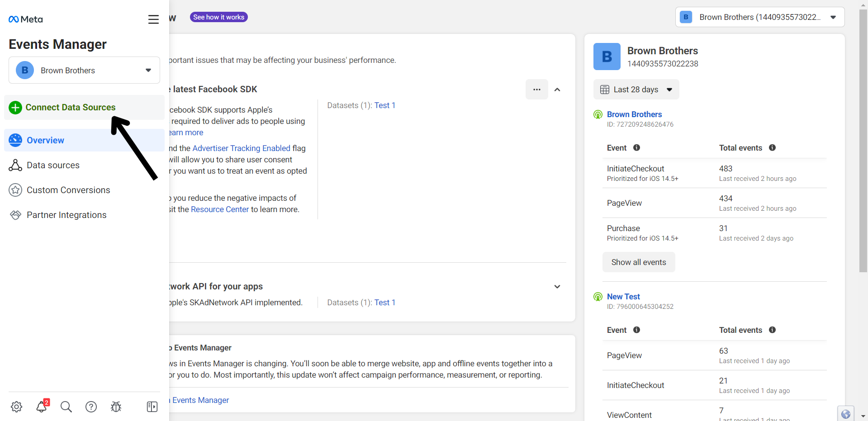868x421 pixels.
Task: Click the info icon next to Event under Brown Brothers
Action: (636, 147)
